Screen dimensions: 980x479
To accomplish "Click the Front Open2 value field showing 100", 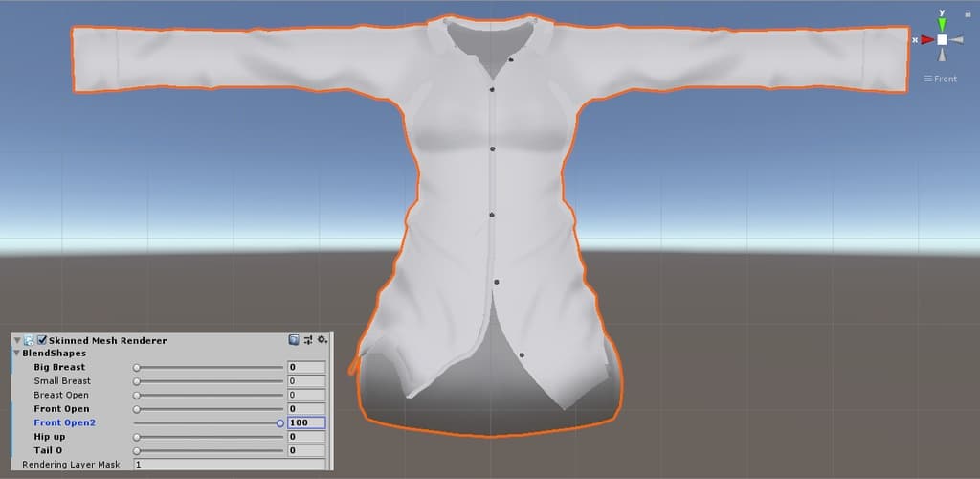I will click(x=306, y=422).
